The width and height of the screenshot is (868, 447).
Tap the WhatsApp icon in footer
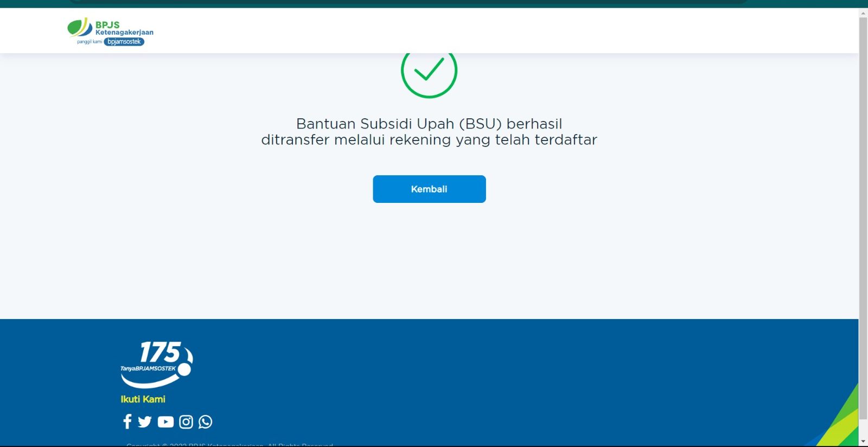206,422
